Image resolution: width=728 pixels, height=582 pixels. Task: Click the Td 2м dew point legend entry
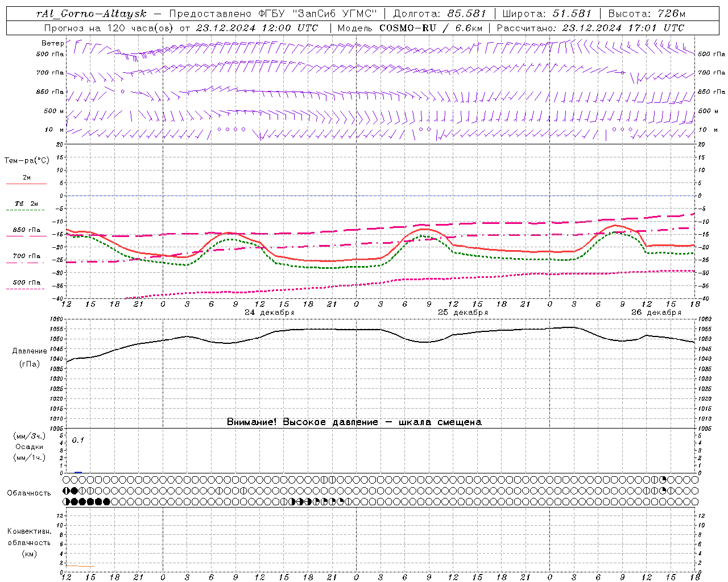(x=27, y=203)
